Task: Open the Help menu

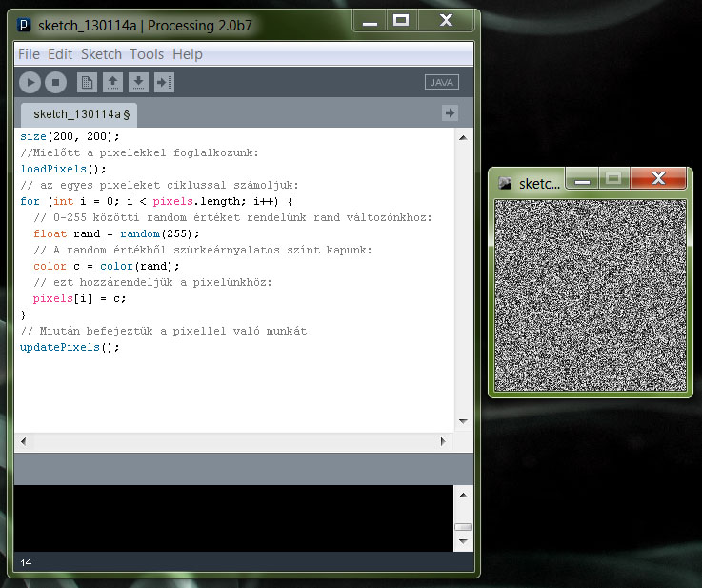Action: pyautogui.click(x=188, y=54)
